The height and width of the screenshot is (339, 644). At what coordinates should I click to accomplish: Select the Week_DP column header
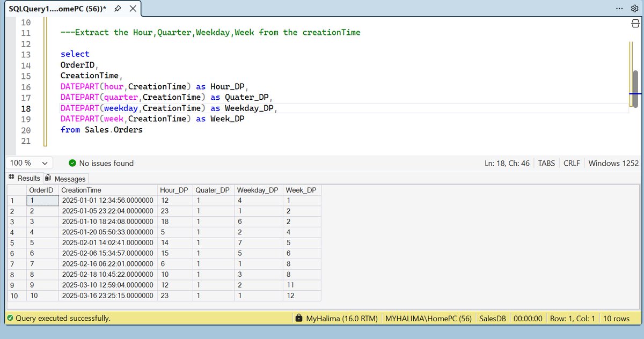[x=302, y=190]
